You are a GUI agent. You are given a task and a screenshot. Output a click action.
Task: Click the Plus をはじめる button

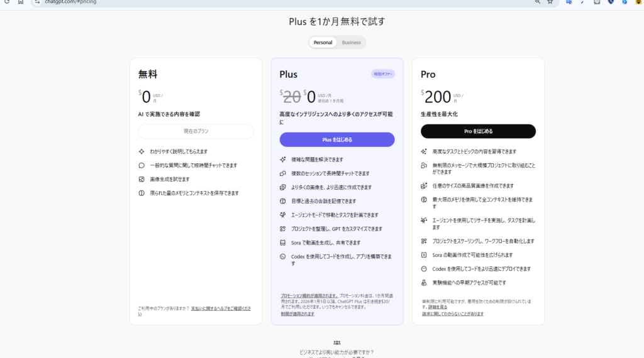pyautogui.click(x=337, y=139)
